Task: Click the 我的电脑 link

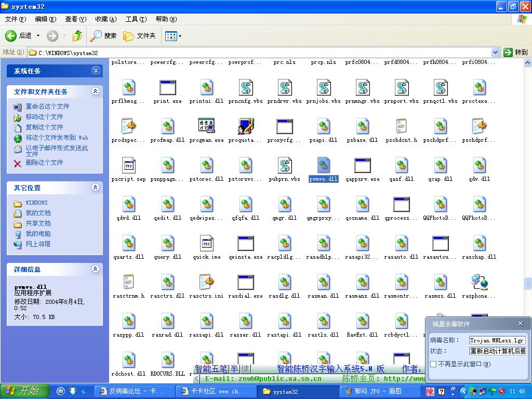Action: pyautogui.click(x=38, y=234)
